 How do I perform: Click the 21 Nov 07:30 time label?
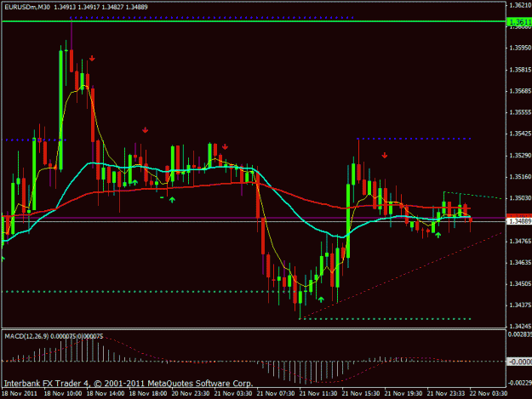click(276, 394)
